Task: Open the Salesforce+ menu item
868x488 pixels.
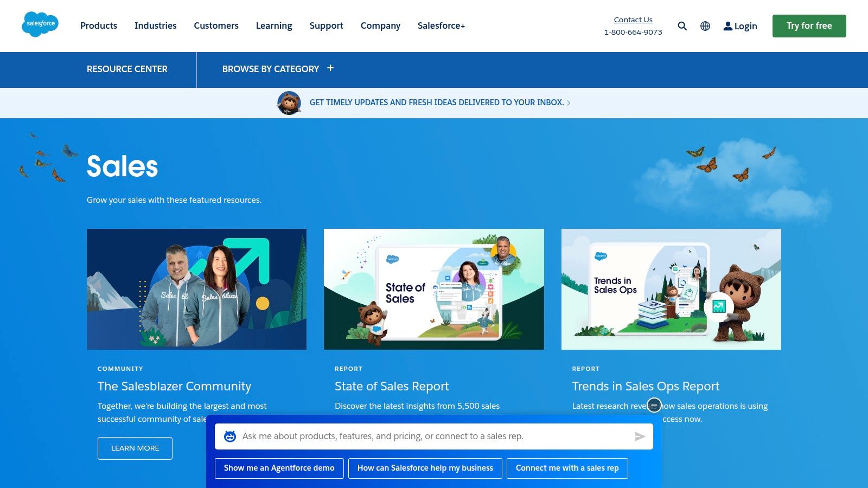Action: tap(441, 25)
